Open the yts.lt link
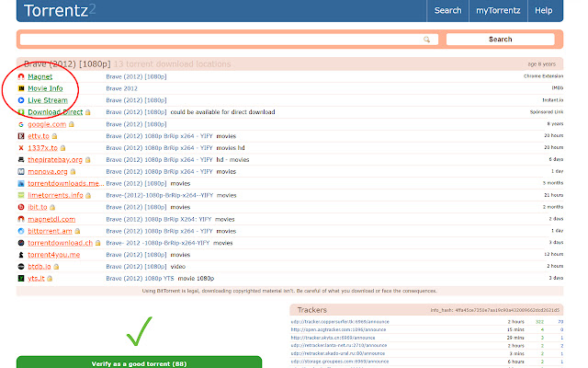This screenshot has width=588, height=368. click(x=36, y=279)
